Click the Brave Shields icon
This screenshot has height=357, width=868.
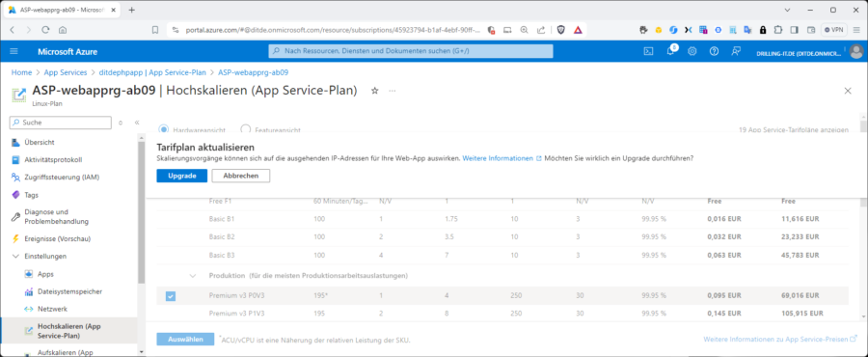click(x=561, y=30)
